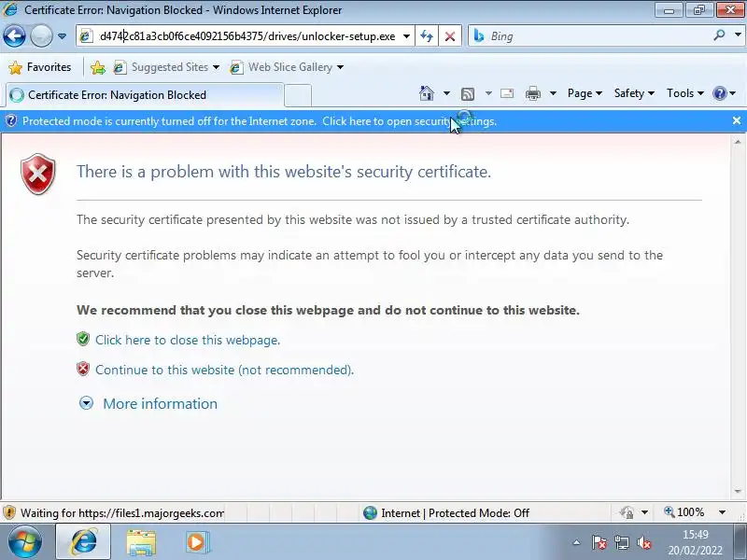Open Windows Explorer from taskbar
747x560 pixels.
click(x=141, y=542)
